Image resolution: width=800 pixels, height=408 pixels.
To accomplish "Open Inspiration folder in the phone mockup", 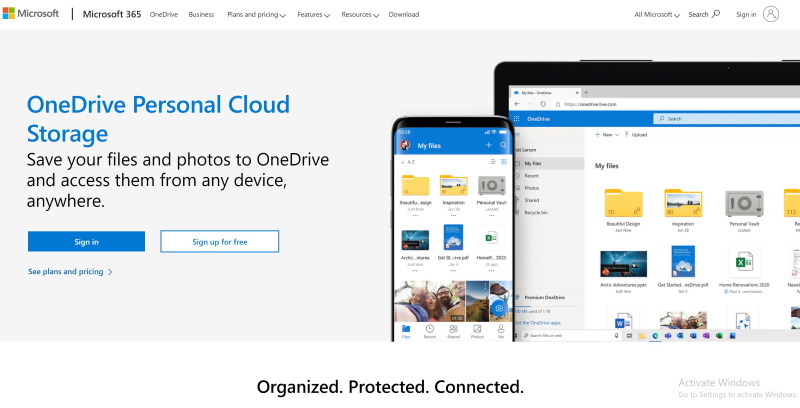I will tap(453, 186).
